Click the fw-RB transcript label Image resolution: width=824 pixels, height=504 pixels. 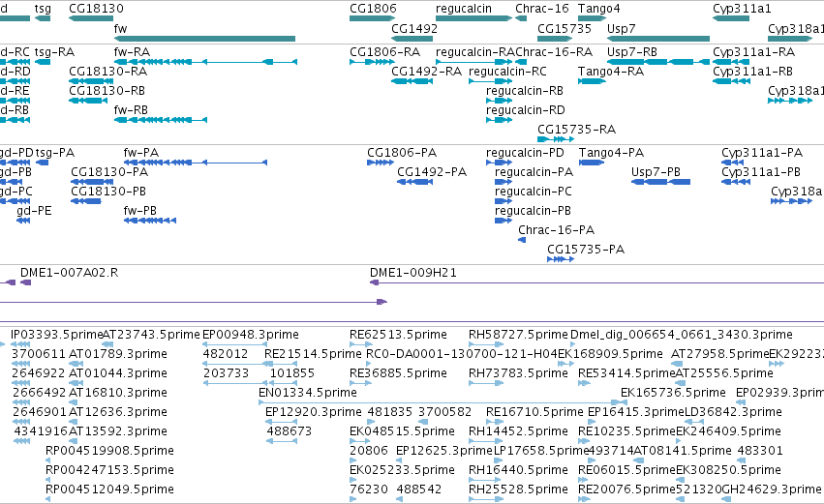pyautogui.click(x=131, y=110)
